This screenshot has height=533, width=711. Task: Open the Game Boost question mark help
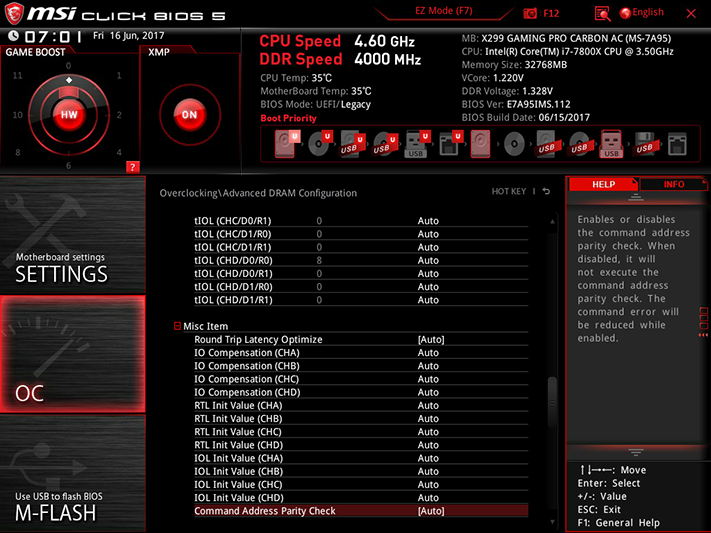click(132, 167)
